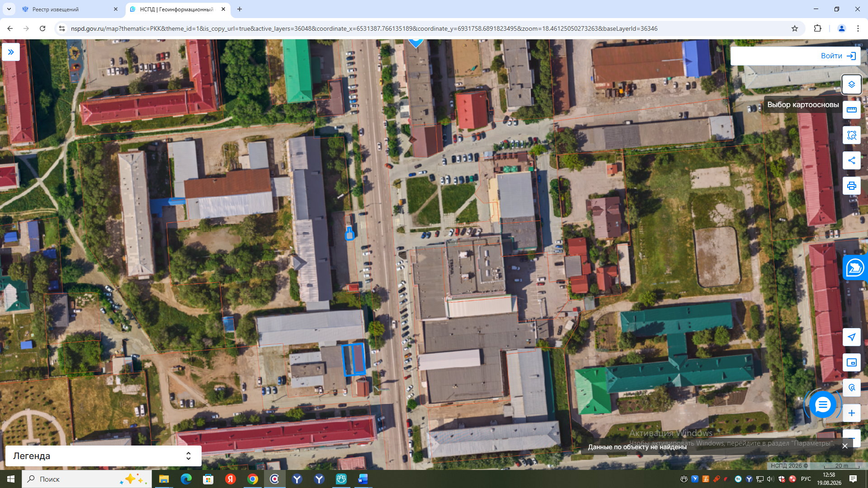Close the НСПД tab

point(223,9)
